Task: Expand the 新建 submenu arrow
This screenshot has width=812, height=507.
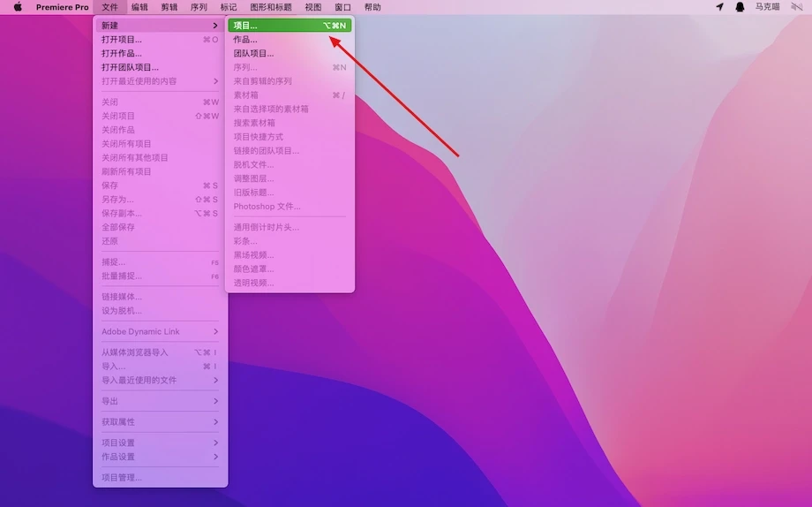Action: click(215, 26)
